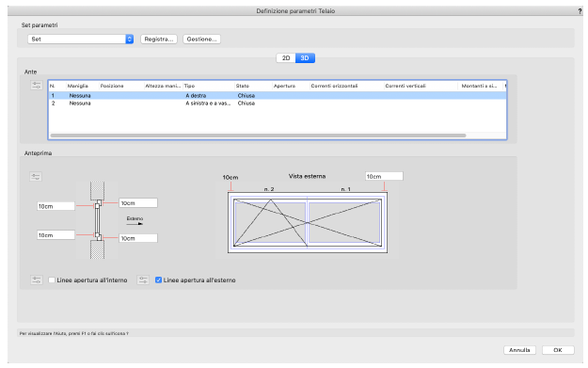
Task: Switch to the 2D tab
Action: point(286,58)
